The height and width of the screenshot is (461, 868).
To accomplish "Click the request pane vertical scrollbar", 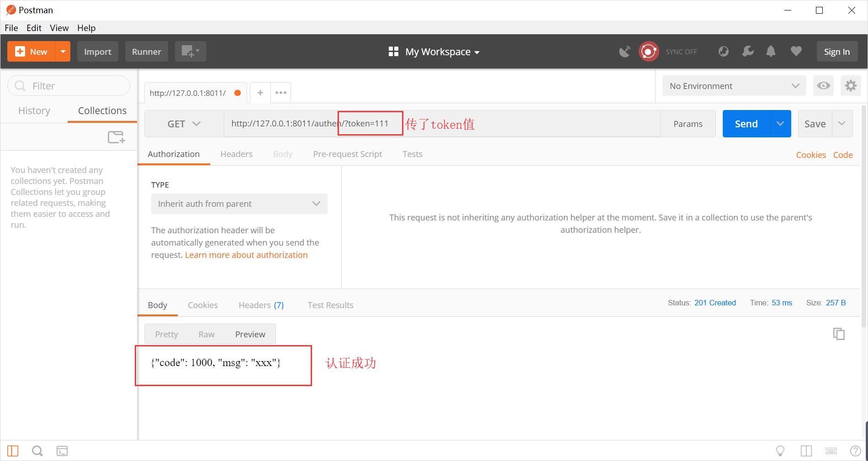I will [x=863, y=216].
